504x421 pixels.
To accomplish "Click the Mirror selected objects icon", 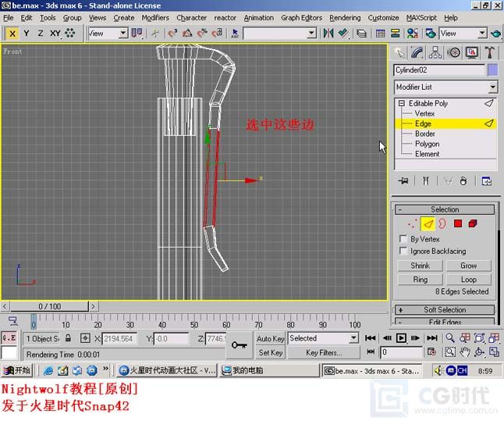I will tap(328, 34).
